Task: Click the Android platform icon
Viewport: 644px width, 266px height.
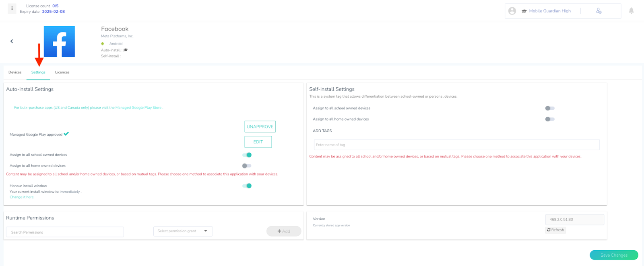Action: pos(103,44)
